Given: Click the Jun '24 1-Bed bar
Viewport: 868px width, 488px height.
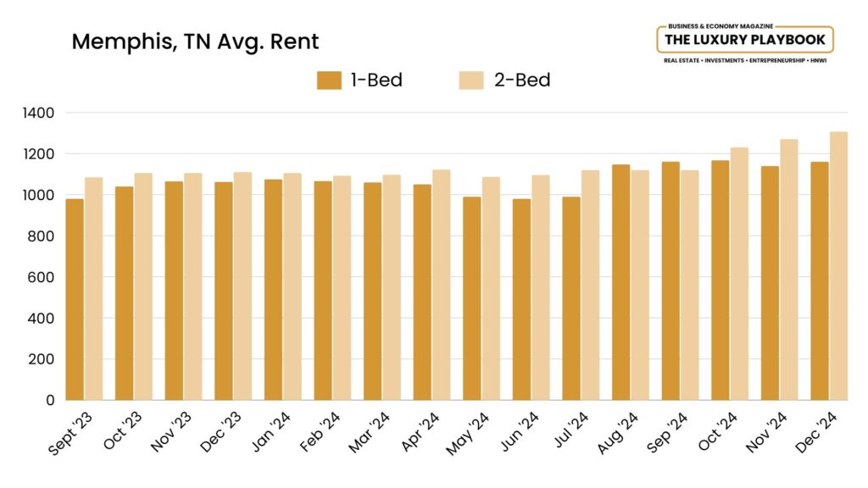Looking at the screenshot, I should (521, 299).
